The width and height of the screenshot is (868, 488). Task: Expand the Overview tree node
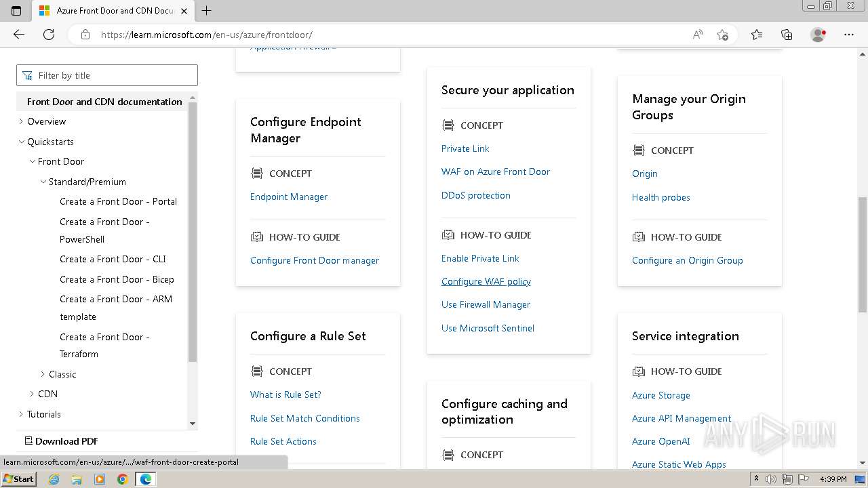[x=21, y=121]
